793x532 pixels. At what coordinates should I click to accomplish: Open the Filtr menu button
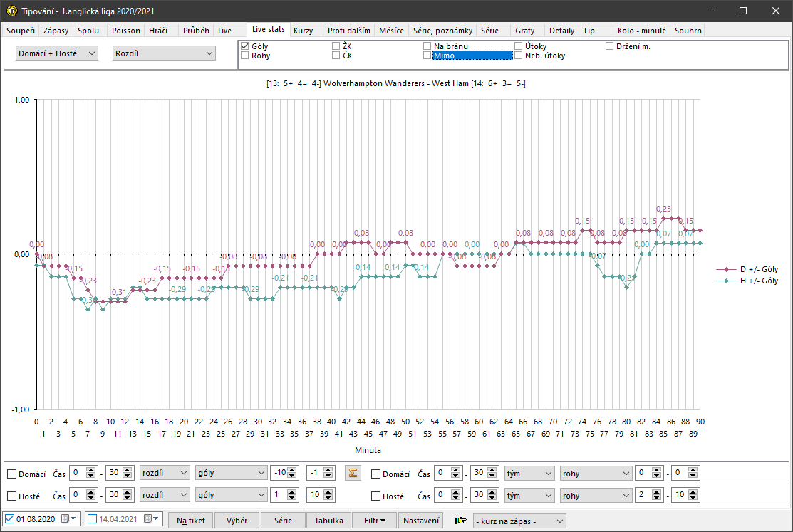[x=374, y=521]
